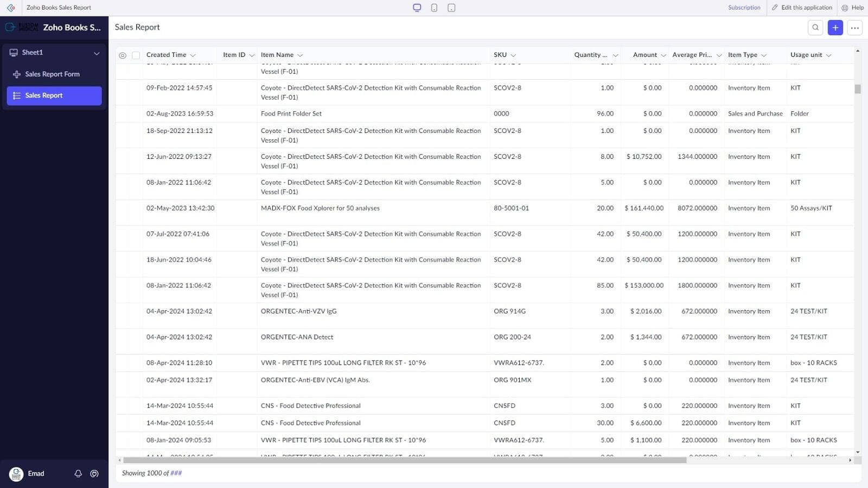Click ORGENTEC-Anti-EBV (VCA) IgM Abs. item

pos(315,380)
